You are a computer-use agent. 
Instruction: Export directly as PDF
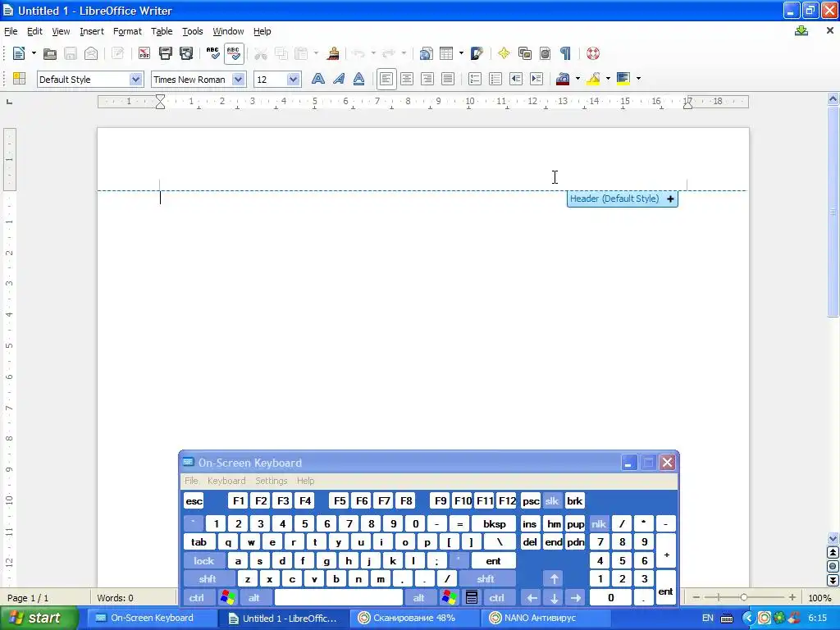click(144, 53)
